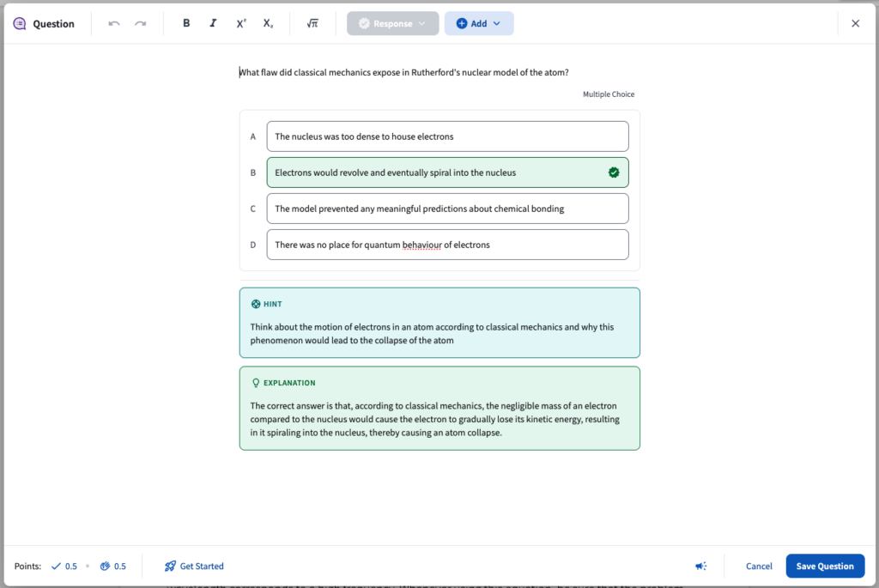The width and height of the screenshot is (879, 588).
Task: Apply superscript formatting
Action: (x=241, y=23)
